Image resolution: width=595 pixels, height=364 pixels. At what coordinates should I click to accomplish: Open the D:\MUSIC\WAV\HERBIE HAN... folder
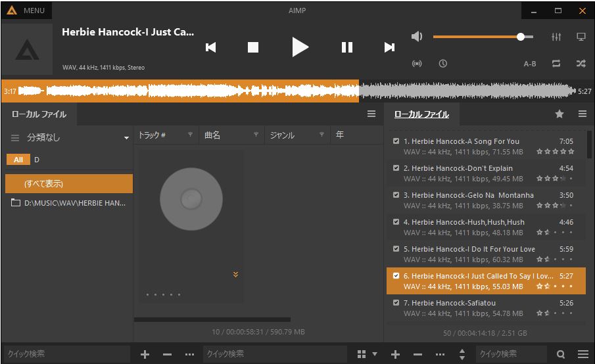click(x=69, y=203)
